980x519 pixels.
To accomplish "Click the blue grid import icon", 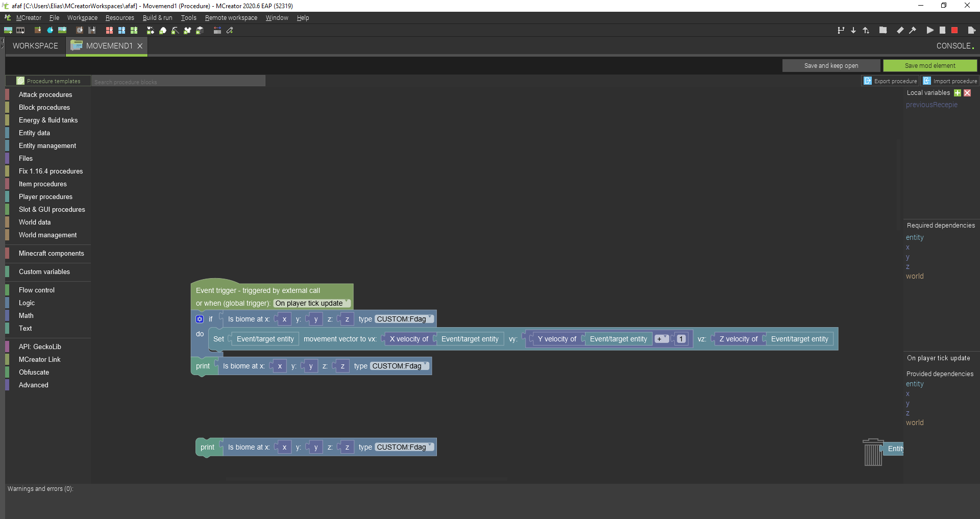I will (121, 30).
